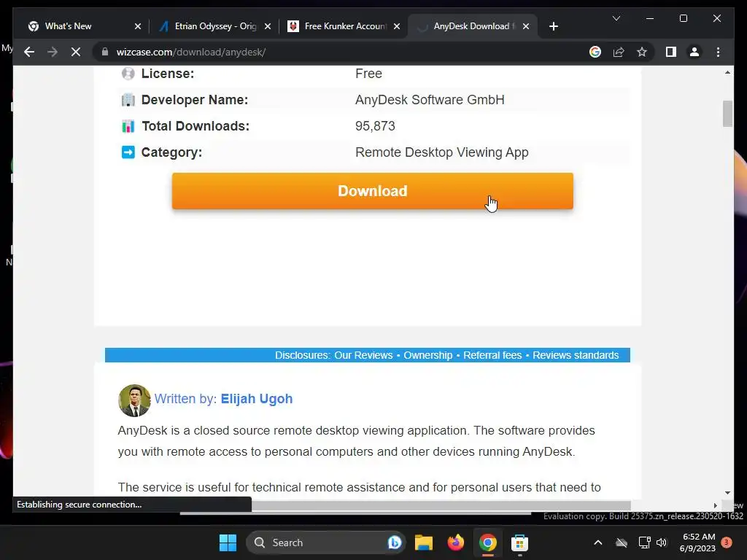Open the notification badge showing 3
Viewport: 747px width, 560px height.
tap(727, 542)
